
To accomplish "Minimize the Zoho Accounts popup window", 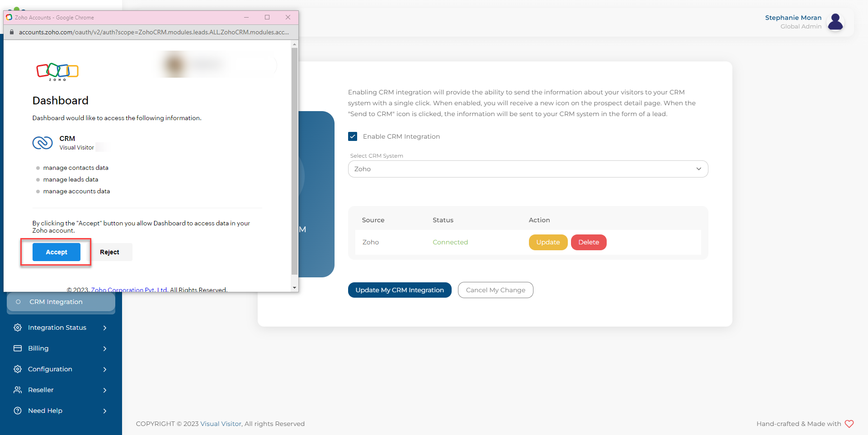I will coord(246,17).
